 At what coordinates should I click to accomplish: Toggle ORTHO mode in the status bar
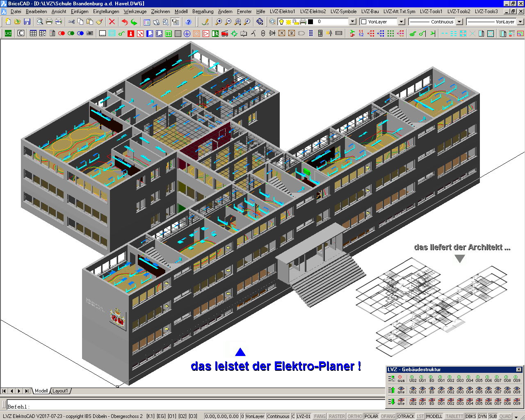[355, 416]
